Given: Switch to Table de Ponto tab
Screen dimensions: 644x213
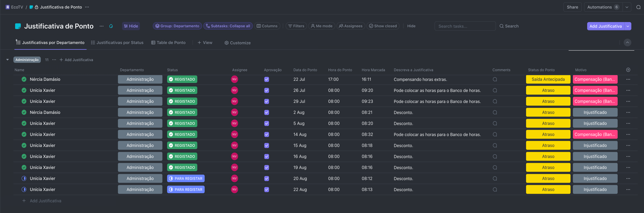Looking at the screenshot, I should [x=168, y=43].
